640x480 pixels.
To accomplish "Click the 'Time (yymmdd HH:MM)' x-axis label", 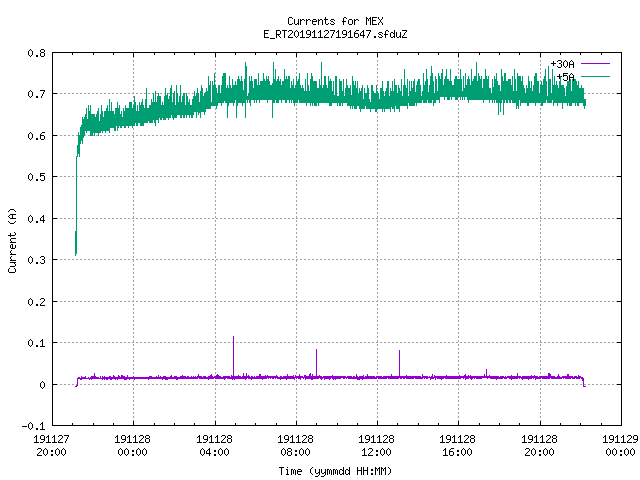I will coord(335,471).
